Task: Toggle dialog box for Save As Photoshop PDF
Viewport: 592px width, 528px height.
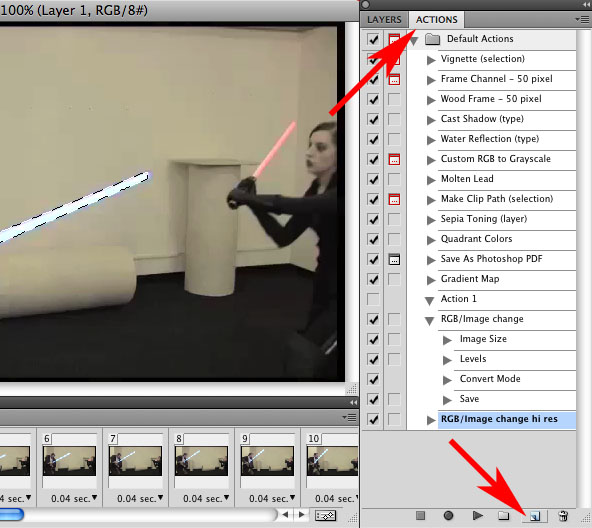Action: [x=394, y=259]
